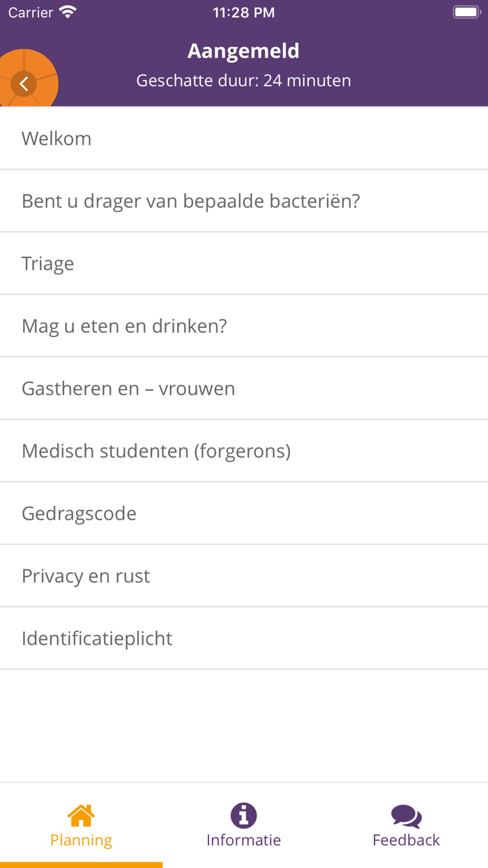This screenshot has width=488, height=868.
Task: Select 'Medisch studenten (forgerons)'
Action: (x=244, y=451)
